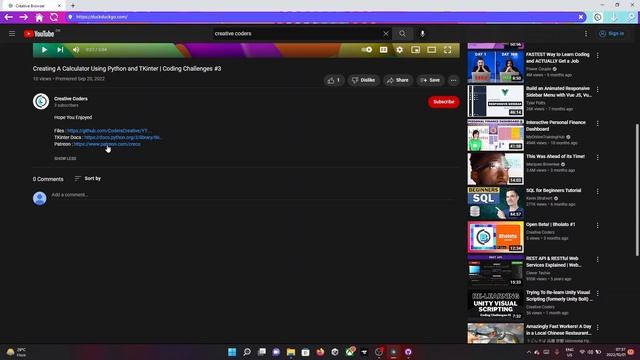Open options for Interactive Personal Finance Dashboard
This screenshot has height=360, width=640.
click(598, 123)
